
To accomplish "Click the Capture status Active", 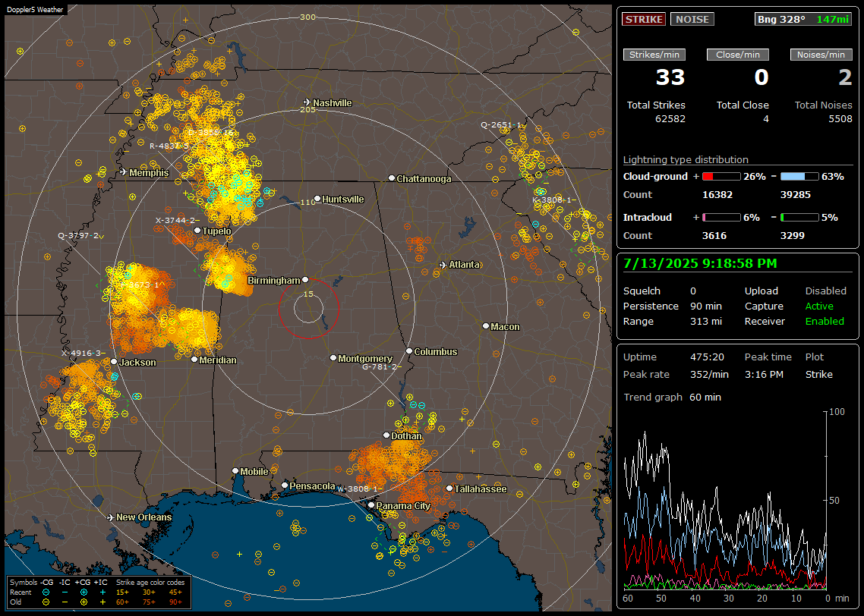I will (818, 306).
